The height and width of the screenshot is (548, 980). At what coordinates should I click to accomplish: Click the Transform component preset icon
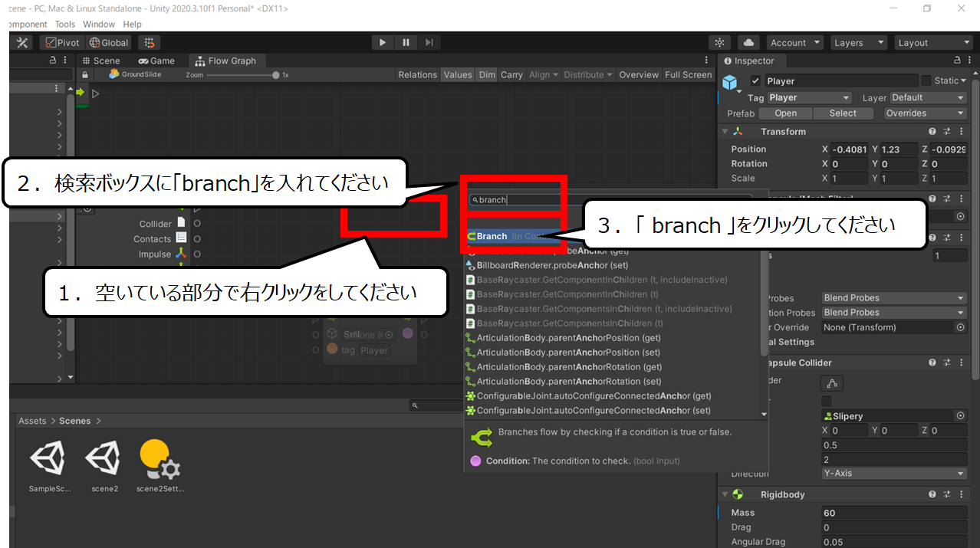coord(947,132)
